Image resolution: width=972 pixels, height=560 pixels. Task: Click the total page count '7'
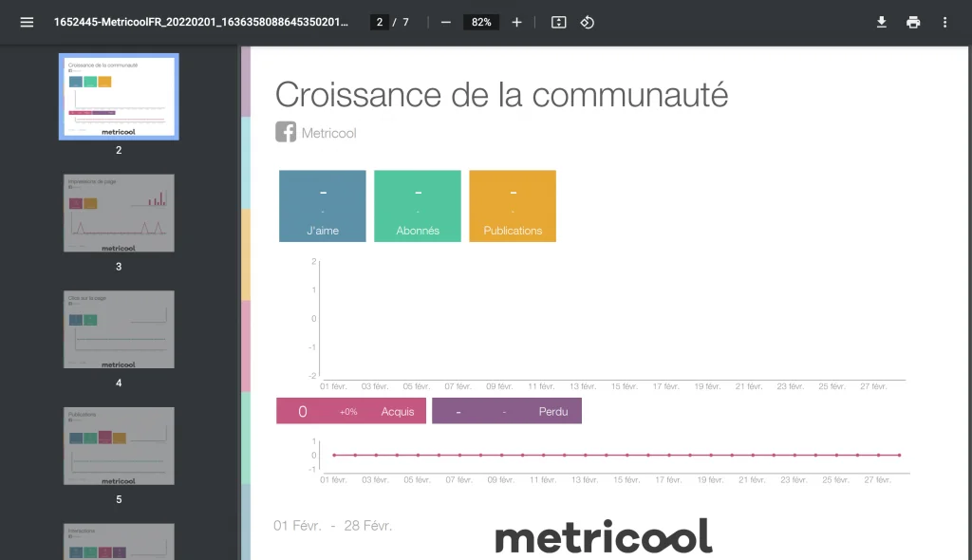[x=405, y=23]
